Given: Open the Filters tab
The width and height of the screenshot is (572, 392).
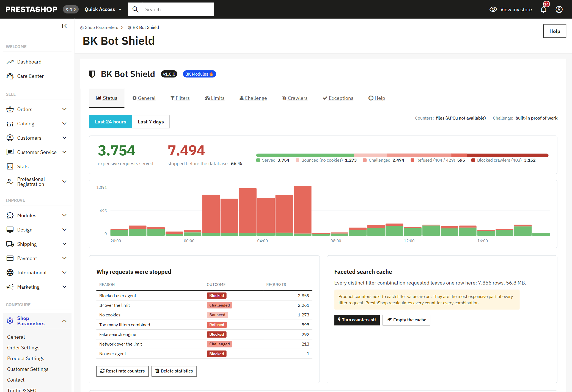Looking at the screenshot, I should click(180, 98).
